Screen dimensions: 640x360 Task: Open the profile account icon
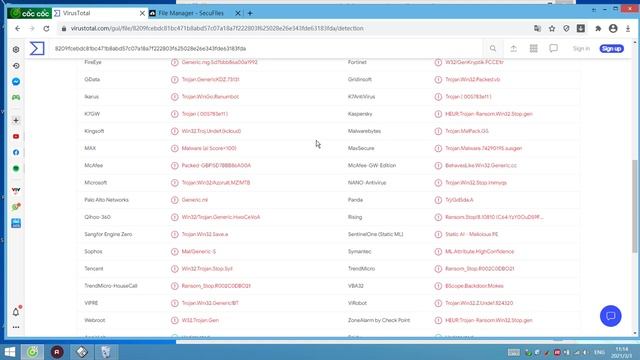click(613, 29)
